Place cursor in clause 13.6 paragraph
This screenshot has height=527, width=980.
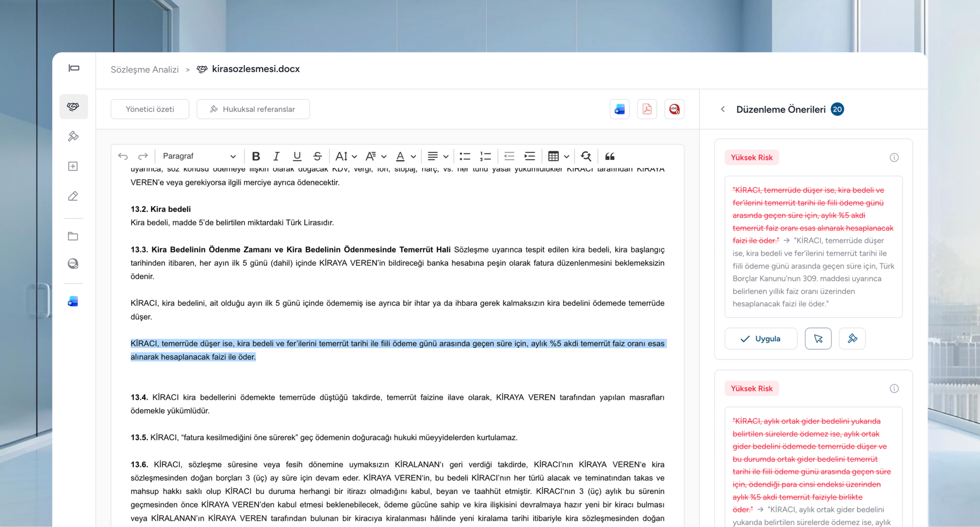click(397, 491)
